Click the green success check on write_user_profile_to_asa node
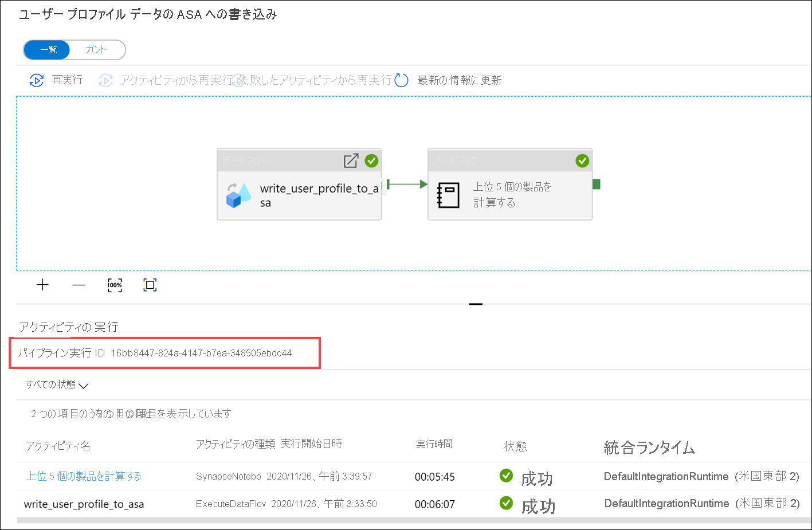This screenshot has width=812, height=530. click(371, 161)
